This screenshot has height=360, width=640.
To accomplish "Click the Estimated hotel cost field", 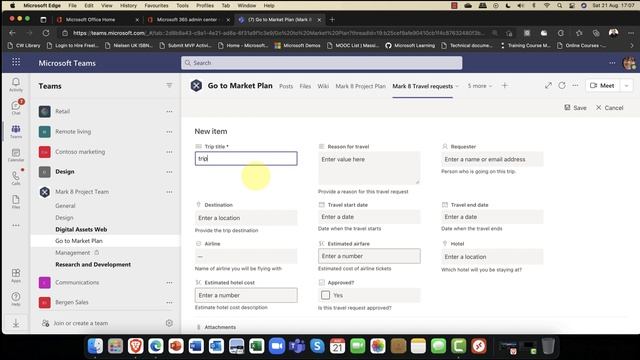I will point(246,295).
